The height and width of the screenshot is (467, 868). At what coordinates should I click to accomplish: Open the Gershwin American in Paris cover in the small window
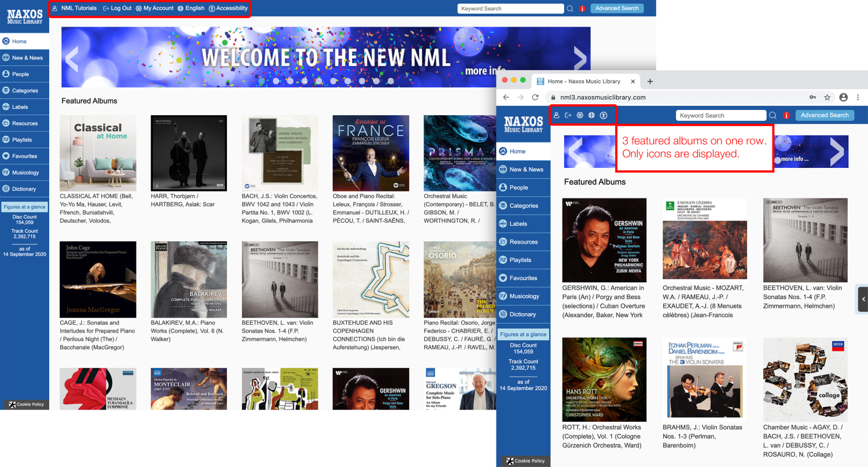point(604,240)
